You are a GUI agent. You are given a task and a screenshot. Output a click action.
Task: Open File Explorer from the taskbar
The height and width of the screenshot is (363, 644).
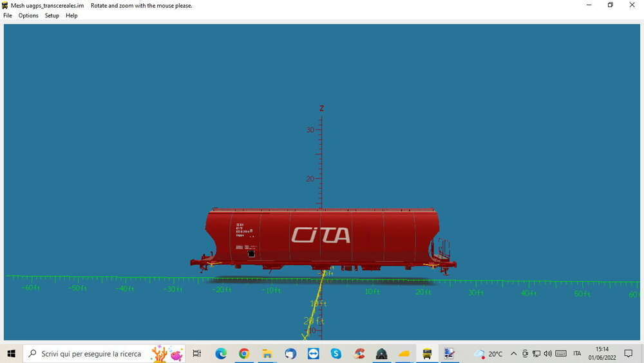coord(267,353)
